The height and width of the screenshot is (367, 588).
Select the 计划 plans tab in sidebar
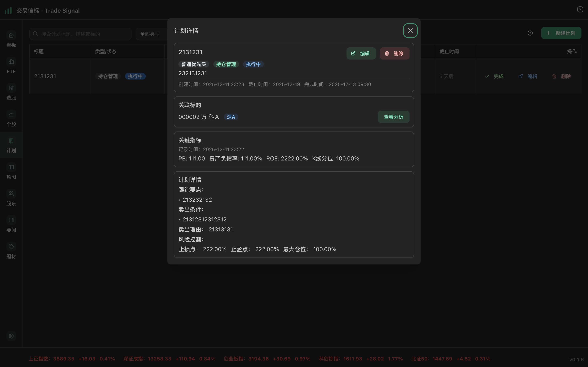pos(11,145)
